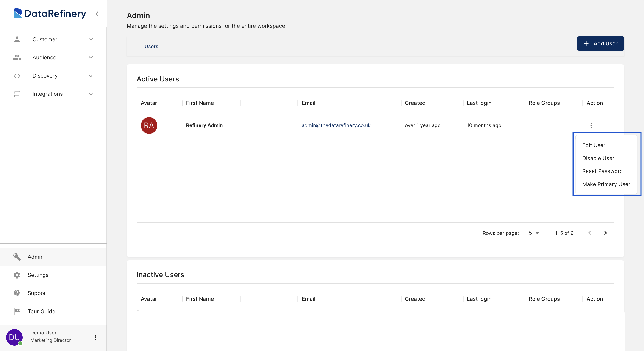
Task: Select rows per page dropdown
Action: [x=533, y=233]
